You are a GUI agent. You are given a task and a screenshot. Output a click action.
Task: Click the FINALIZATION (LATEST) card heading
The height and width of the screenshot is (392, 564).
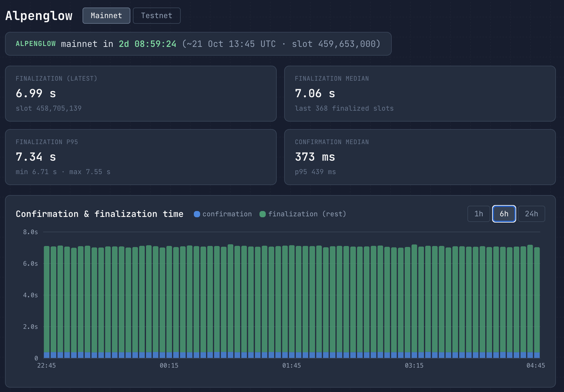tap(56, 78)
